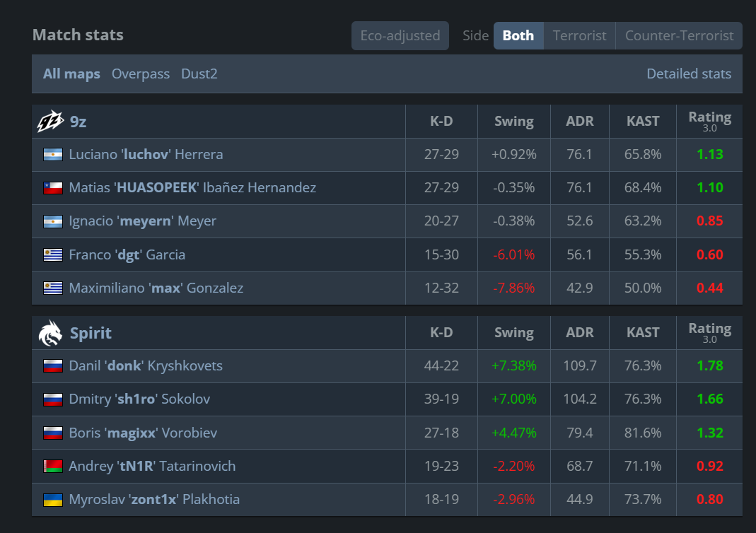The height and width of the screenshot is (533, 756).
Task: Select the All maps tab
Action: [x=71, y=74]
